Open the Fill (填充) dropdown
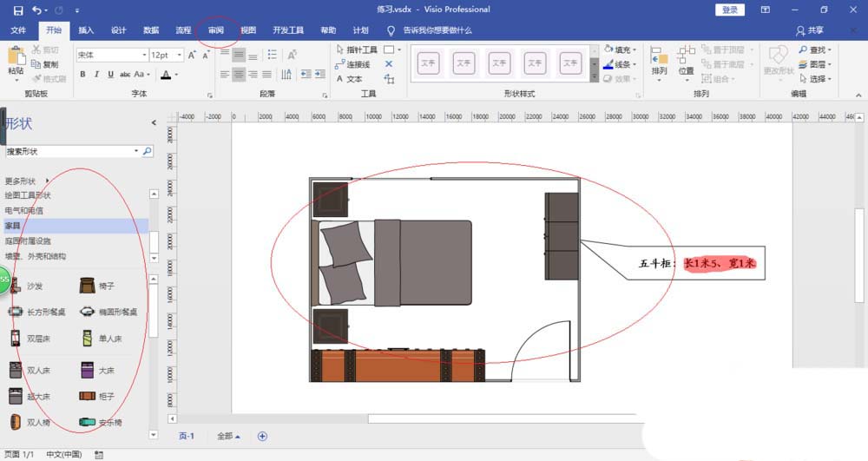This screenshot has height=461, width=868. [x=621, y=49]
